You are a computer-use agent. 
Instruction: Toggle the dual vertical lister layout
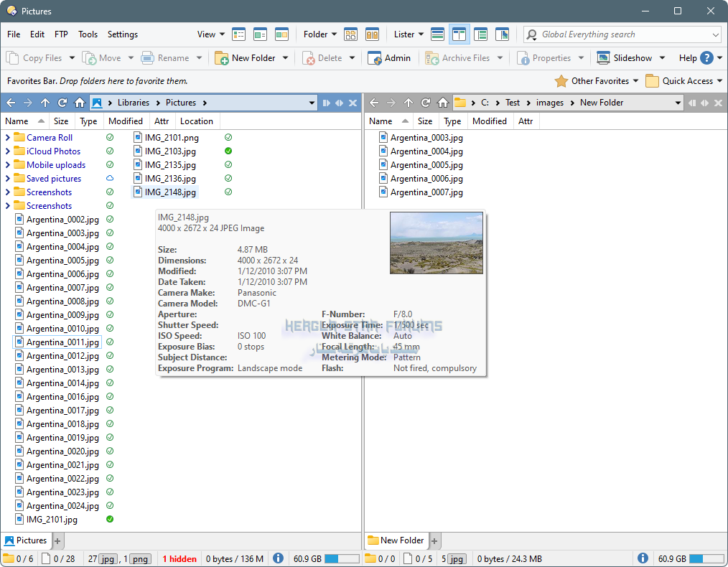tap(459, 34)
